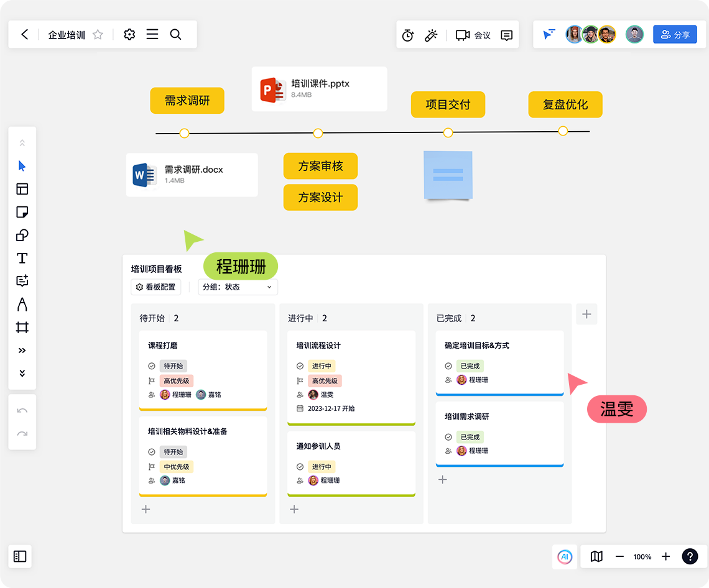The height and width of the screenshot is (588, 709).
Task: Select the pointer selection tool
Action: [x=22, y=166]
